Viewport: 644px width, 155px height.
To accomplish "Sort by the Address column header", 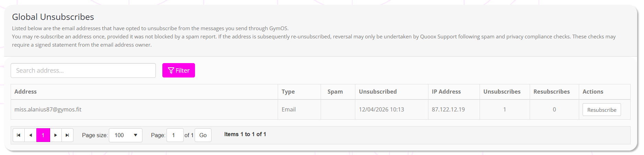I will [25, 92].
